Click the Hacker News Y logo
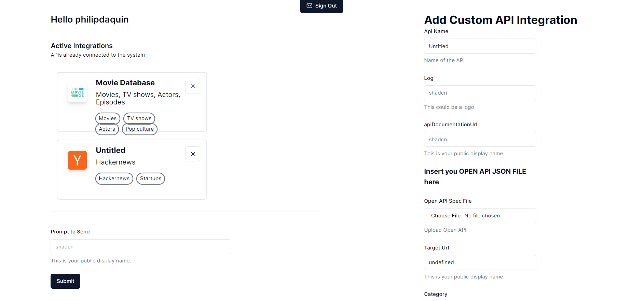Screen dimensions: 644x301 77,160
